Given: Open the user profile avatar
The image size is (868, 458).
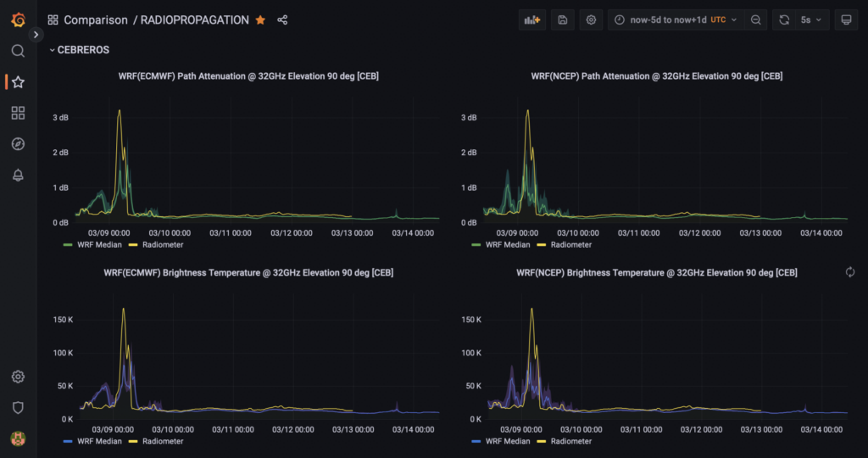Looking at the screenshot, I should click(x=19, y=438).
